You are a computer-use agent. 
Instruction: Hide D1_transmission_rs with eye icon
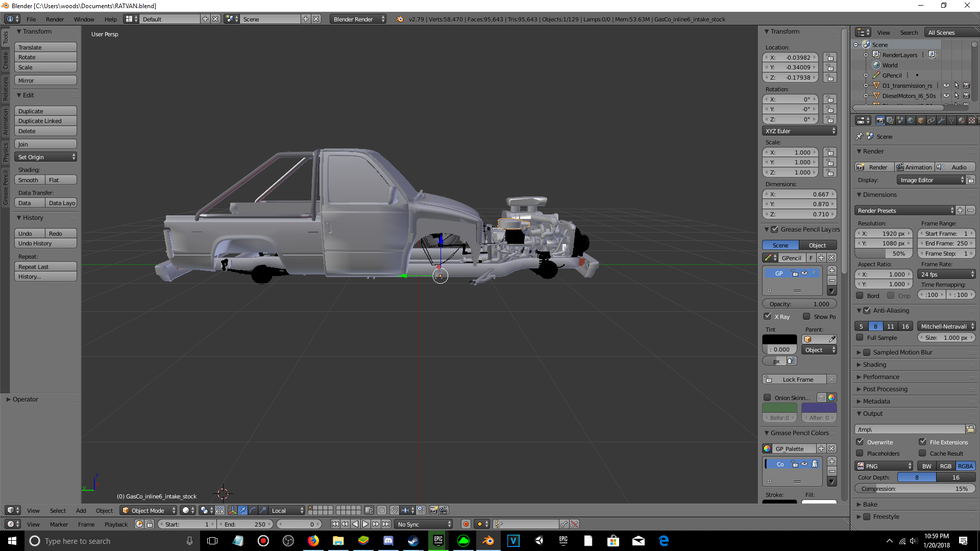[x=946, y=85]
